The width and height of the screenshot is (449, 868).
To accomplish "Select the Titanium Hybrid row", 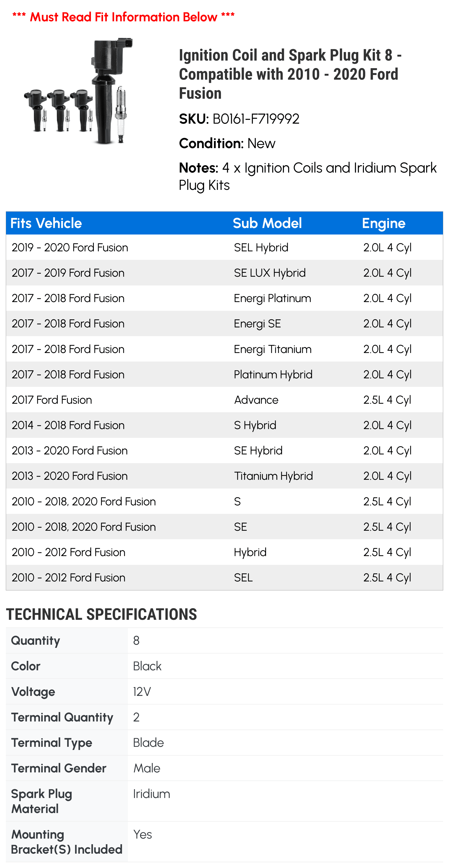I will pos(224,476).
